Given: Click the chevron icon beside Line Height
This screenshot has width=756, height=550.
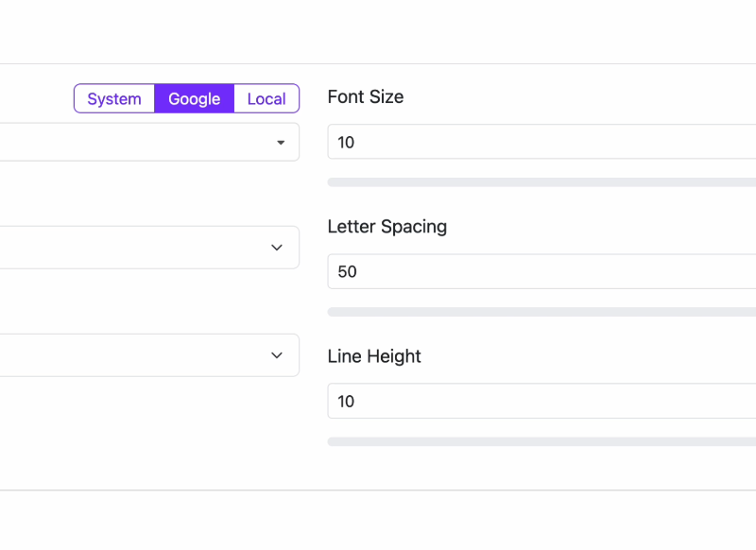Looking at the screenshot, I should (277, 355).
